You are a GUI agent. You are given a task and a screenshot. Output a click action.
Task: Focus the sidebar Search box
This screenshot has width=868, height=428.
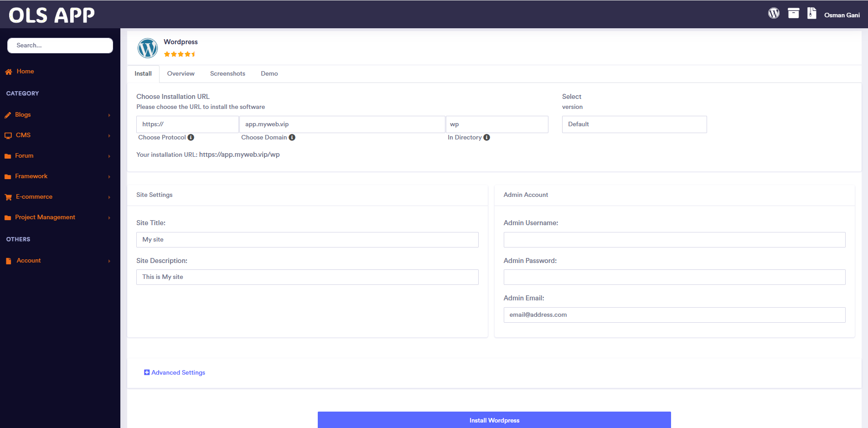pyautogui.click(x=60, y=46)
